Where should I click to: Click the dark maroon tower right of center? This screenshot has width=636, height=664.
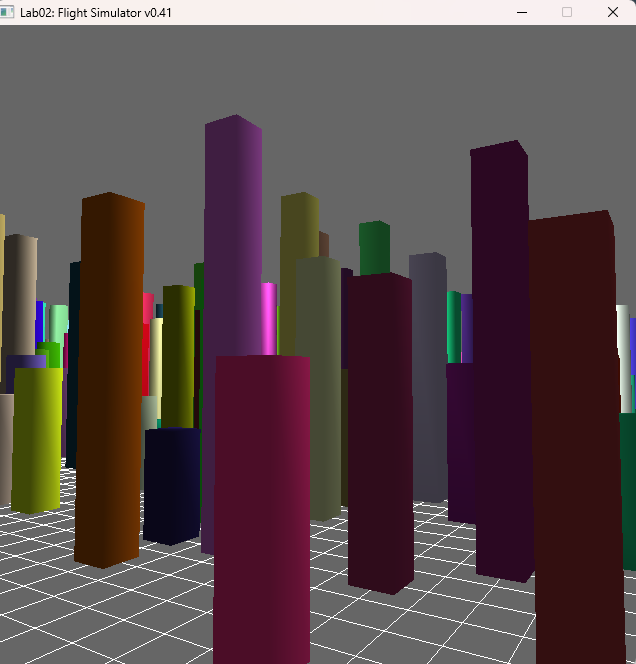click(x=379, y=430)
